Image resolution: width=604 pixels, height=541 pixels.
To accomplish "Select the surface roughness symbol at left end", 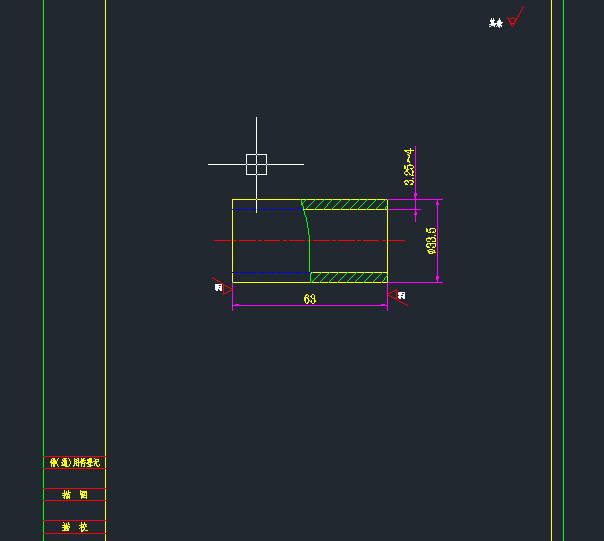I will coord(222,287).
